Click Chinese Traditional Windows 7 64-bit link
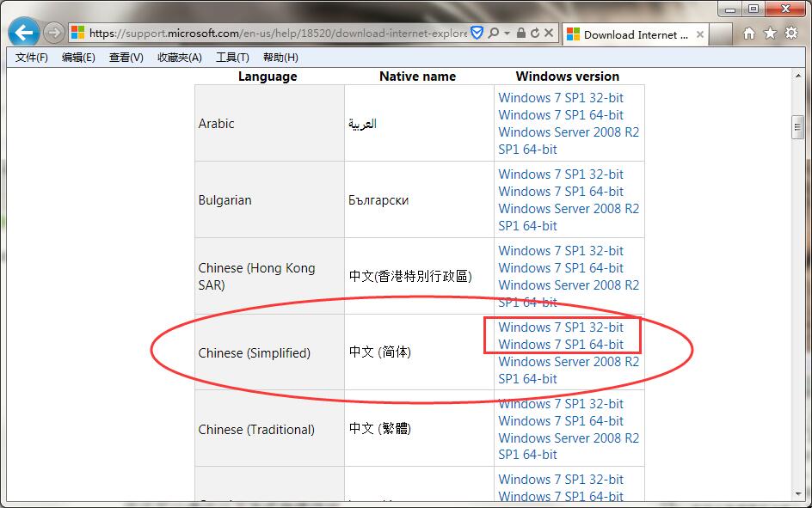Screen dimensions: 812x508 click(x=561, y=421)
